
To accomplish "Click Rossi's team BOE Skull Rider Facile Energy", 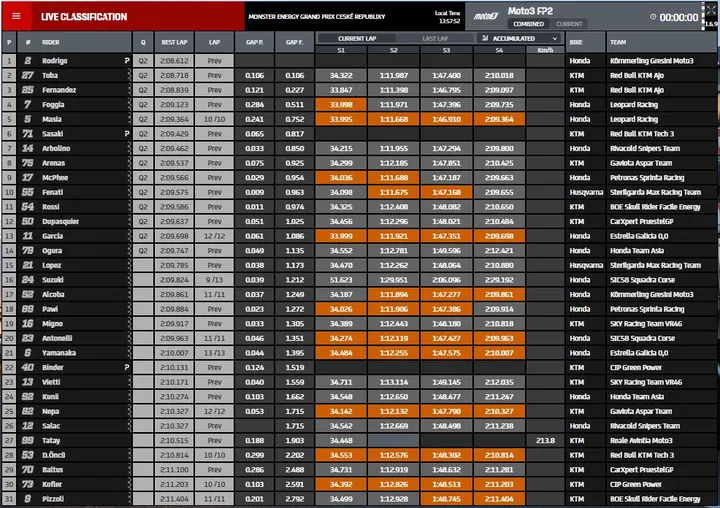I will 655,207.
